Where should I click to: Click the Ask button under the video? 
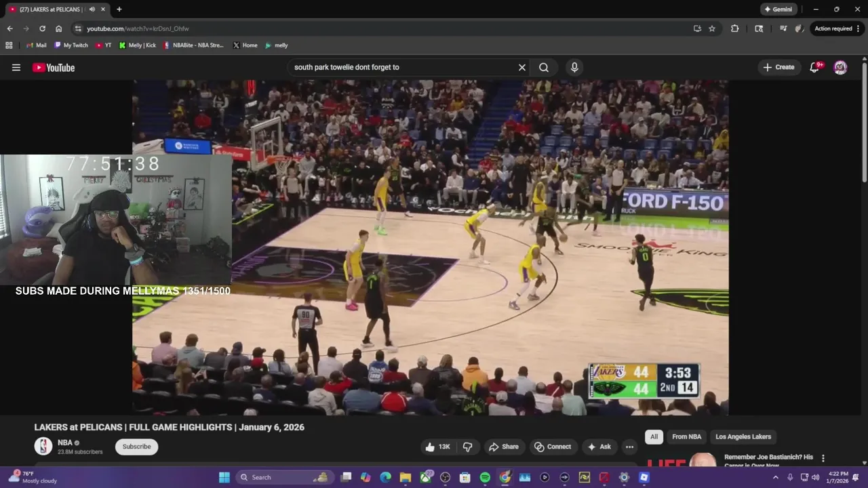(x=599, y=447)
